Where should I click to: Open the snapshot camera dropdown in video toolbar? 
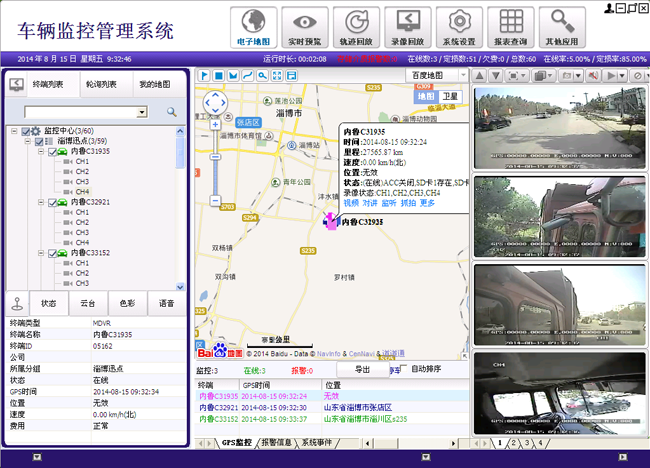[x=578, y=75]
